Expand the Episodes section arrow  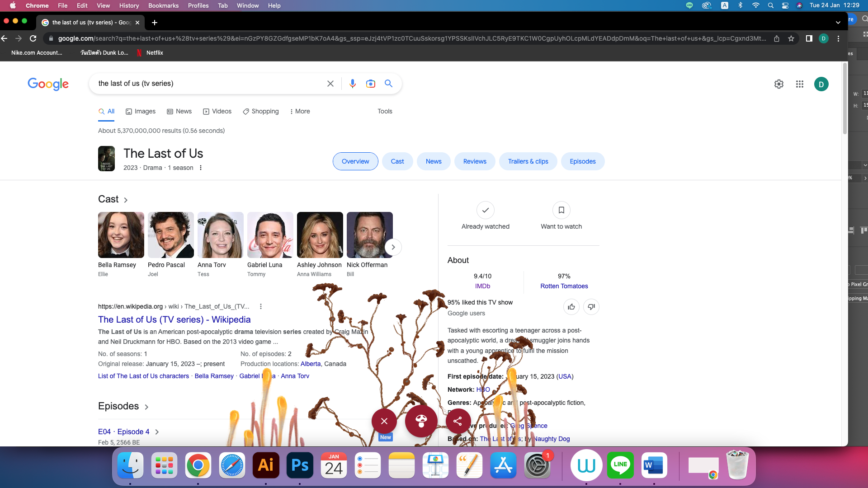click(x=146, y=407)
